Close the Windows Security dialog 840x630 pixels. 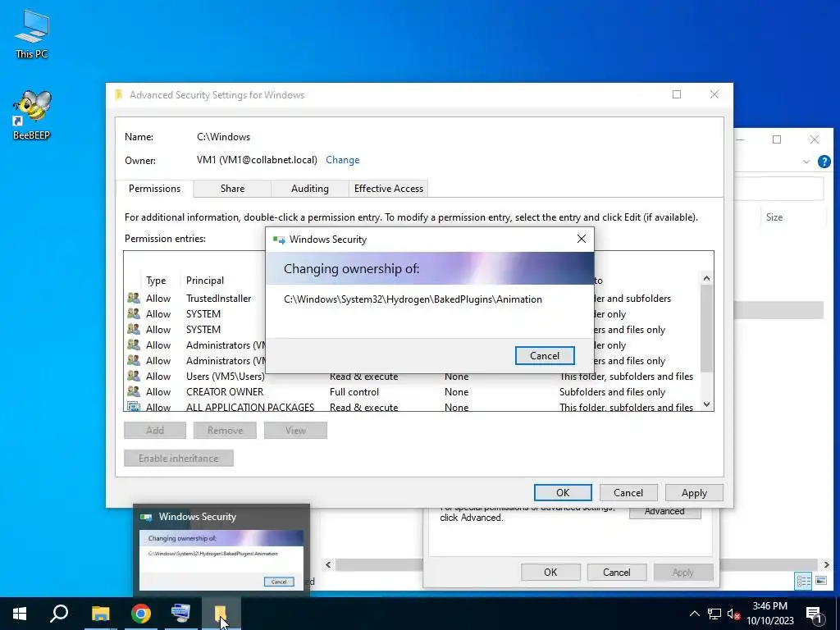click(x=582, y=239)
